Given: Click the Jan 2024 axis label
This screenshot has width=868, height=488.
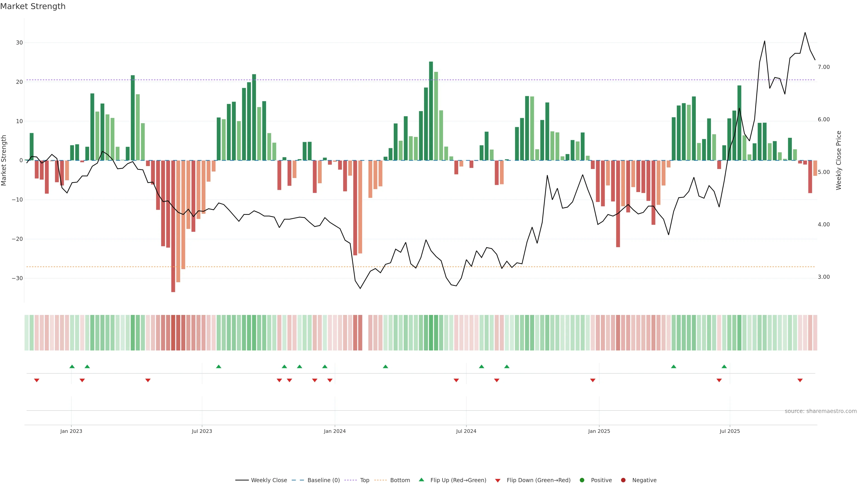Looking at the screenshot, I should coord(335,431).
